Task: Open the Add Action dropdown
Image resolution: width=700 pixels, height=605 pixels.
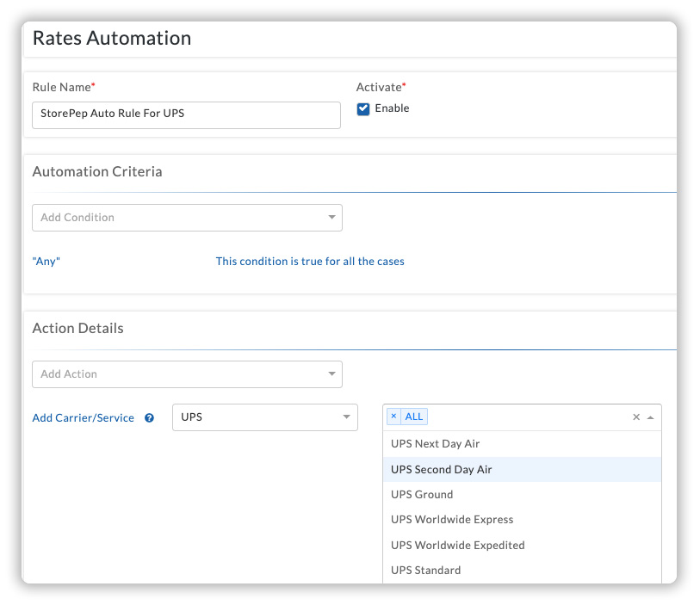Action: coord(187,374)
